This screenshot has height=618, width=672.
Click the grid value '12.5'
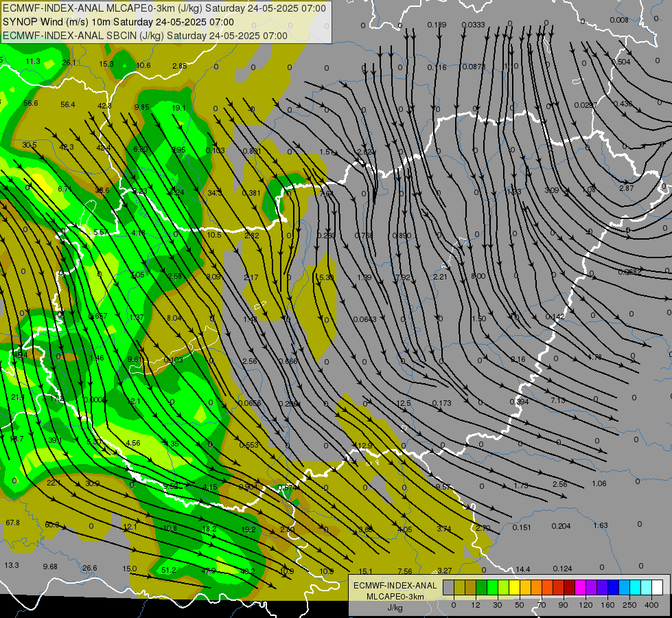[x=404, y=403]
